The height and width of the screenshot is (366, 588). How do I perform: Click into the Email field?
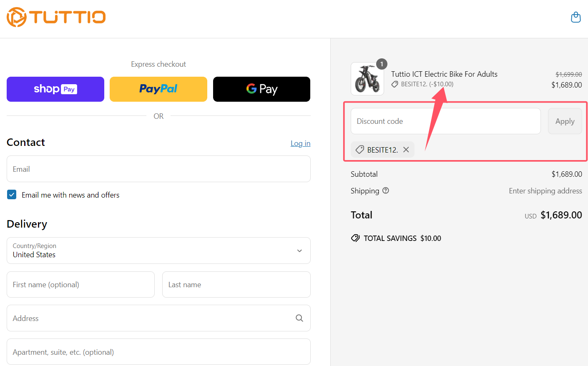(x=158, y=169)
